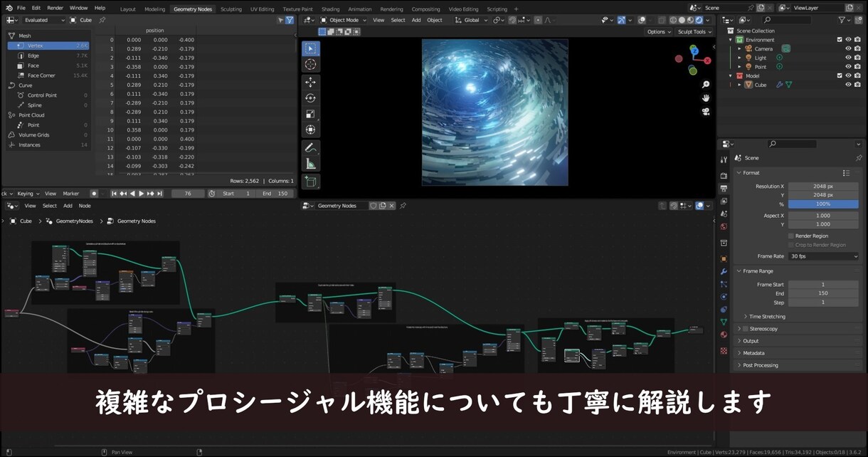Open the Physics properties tab

point(724,297)
